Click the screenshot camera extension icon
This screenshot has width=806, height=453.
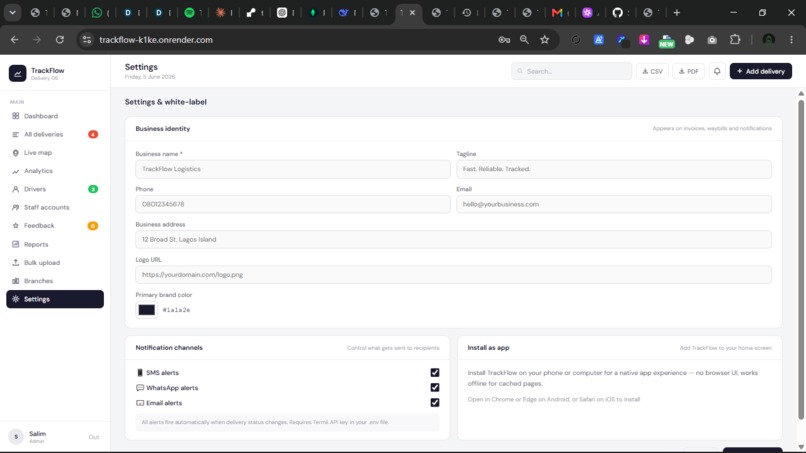712,40
